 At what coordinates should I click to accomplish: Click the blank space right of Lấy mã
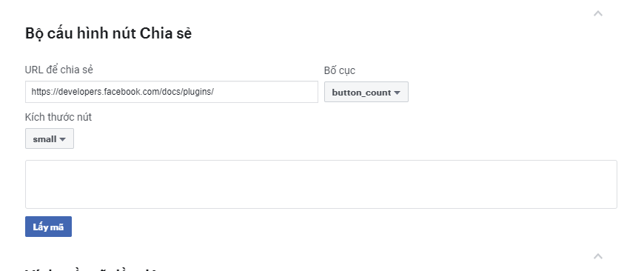[329, 227]
